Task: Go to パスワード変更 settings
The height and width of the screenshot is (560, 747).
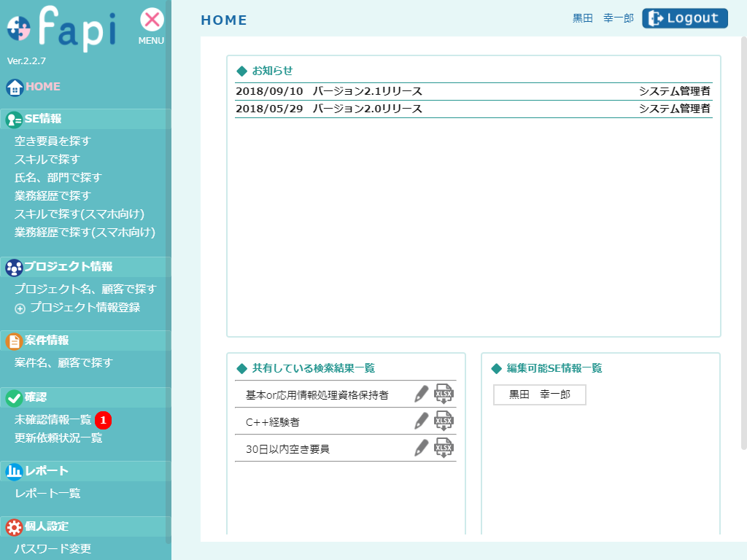Action: coord(53,548)
